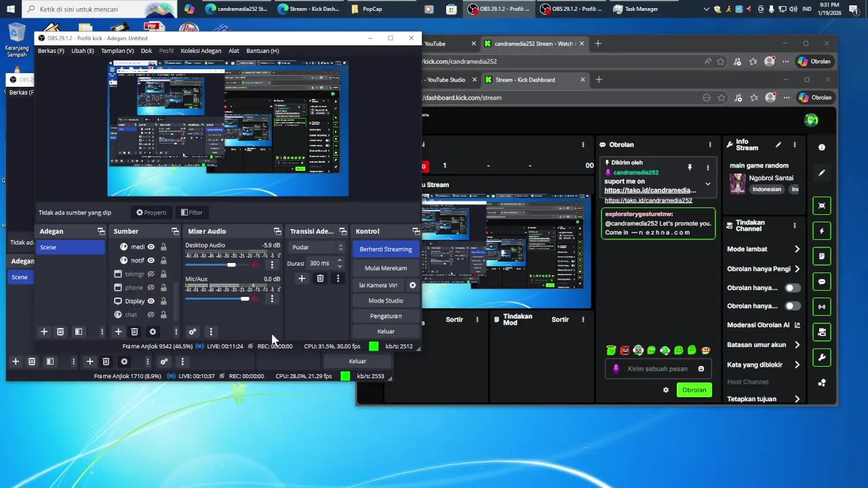The height and width of the screenshot is (488, 868).
Task: Click the info icon in Kick dashboard sidebar
Action: click(x=822, y=147)
